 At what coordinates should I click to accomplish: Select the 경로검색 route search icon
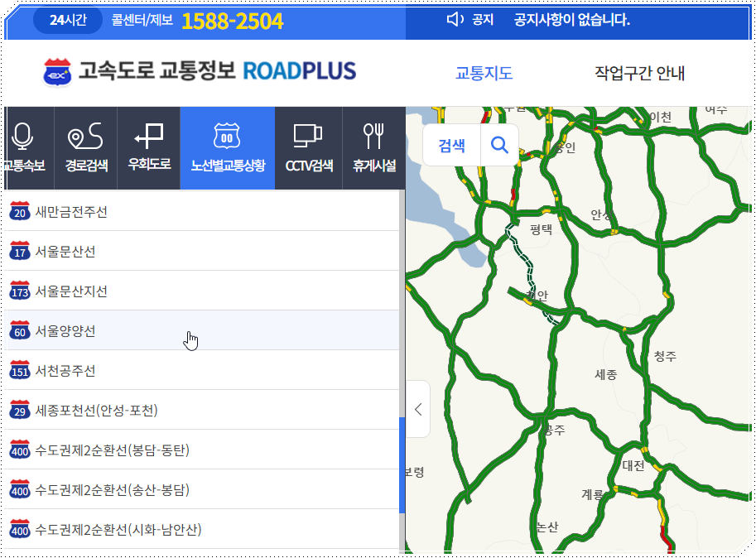(86, 147)
